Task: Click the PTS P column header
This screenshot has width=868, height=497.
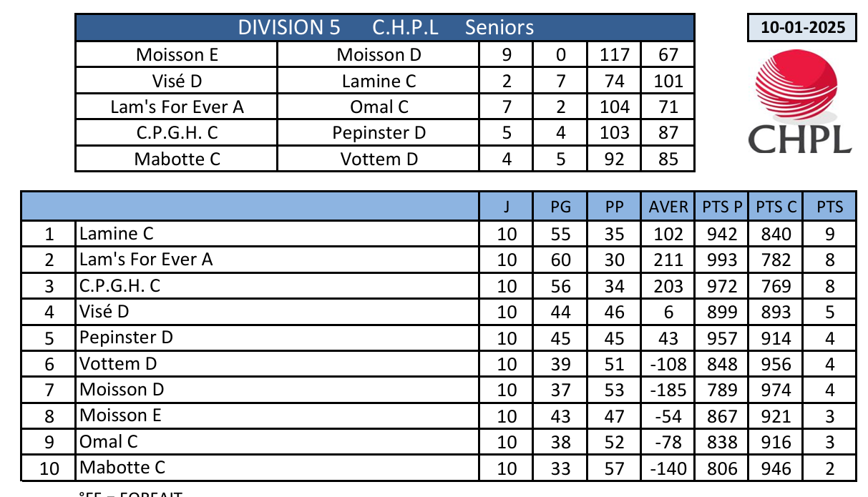Action: [x=721, y=207]
